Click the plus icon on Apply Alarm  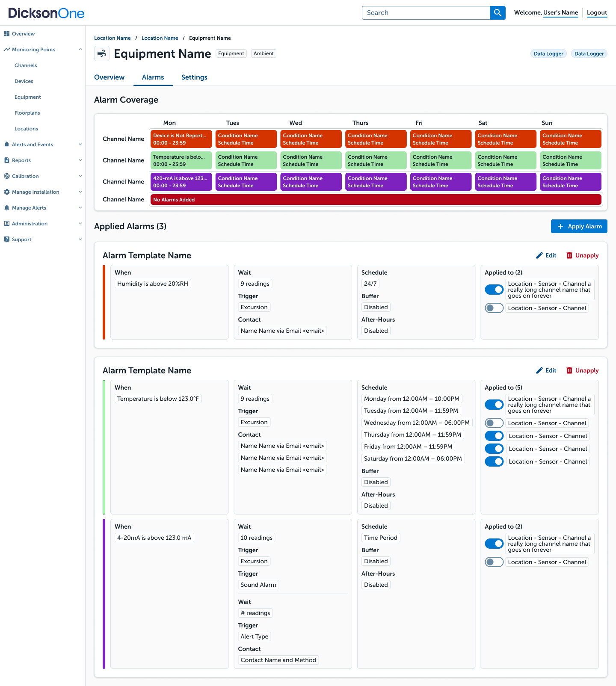(560, 226)
